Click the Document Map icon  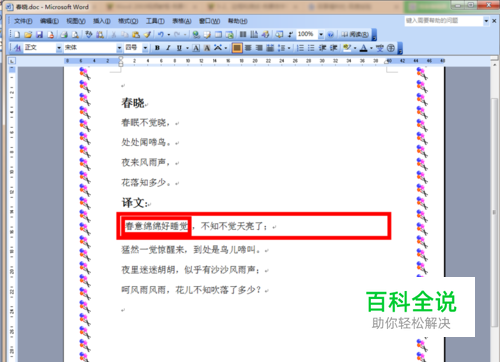pyautogui.click(x=279, y=34)
